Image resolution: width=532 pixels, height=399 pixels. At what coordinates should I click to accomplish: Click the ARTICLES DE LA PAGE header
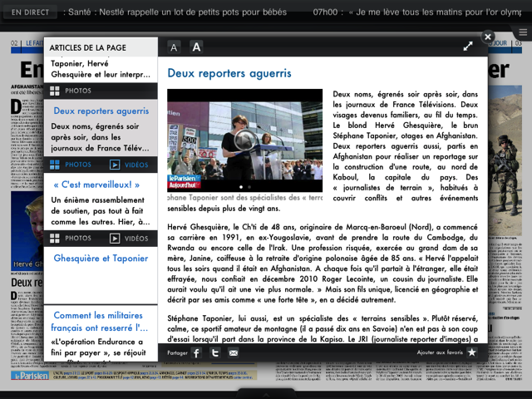(x=87, y=47)
